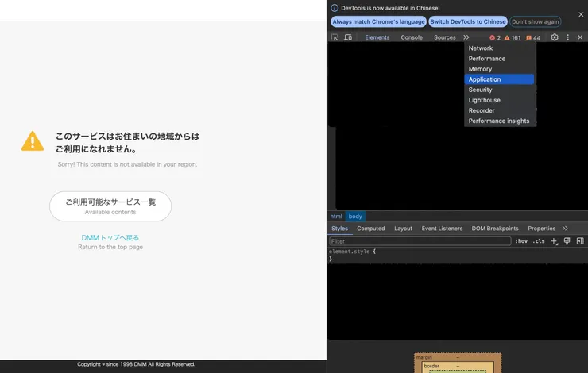Switch to the Layout pane tab
Screen dimensions: 588x373
pos(403,229)
